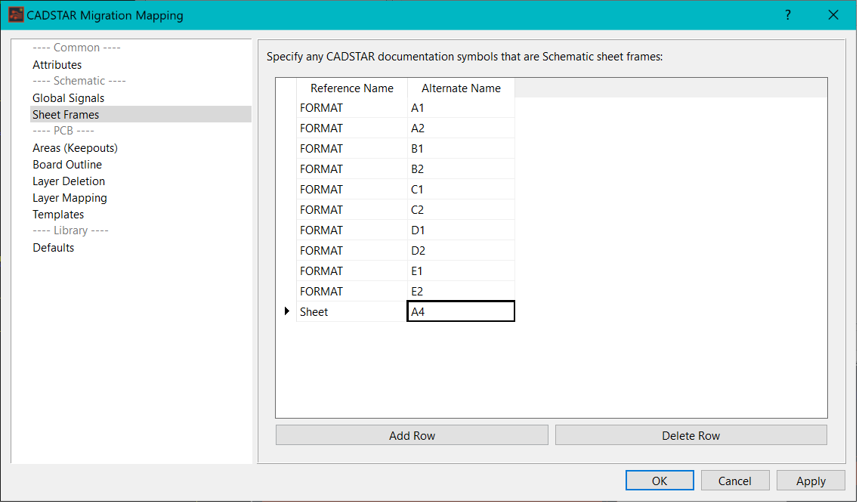Close the CADSTAR Migration Mapping dialog
The height and width of the screenshot is (504, 859).
[833, 15]
